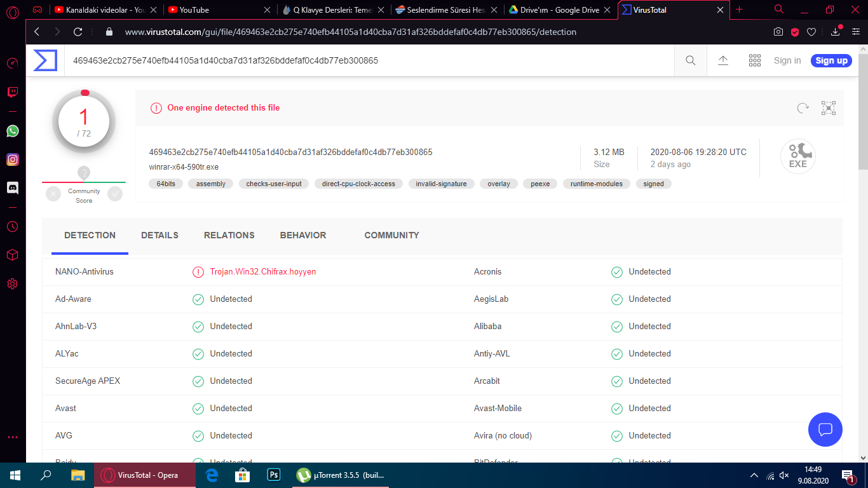Click the Trojan.Win32.Chifrax.hoyyen detection result
The image size is (868, 488).
coord(263,271)
